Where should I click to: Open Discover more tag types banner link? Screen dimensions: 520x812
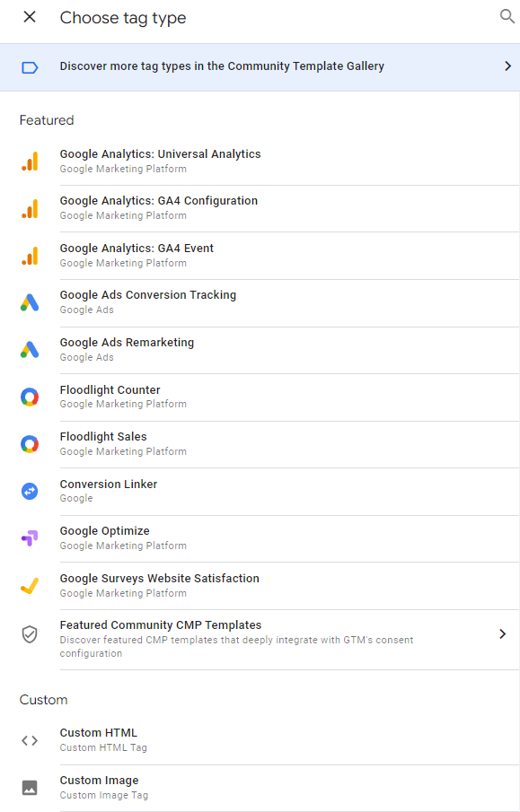(260, 67)
